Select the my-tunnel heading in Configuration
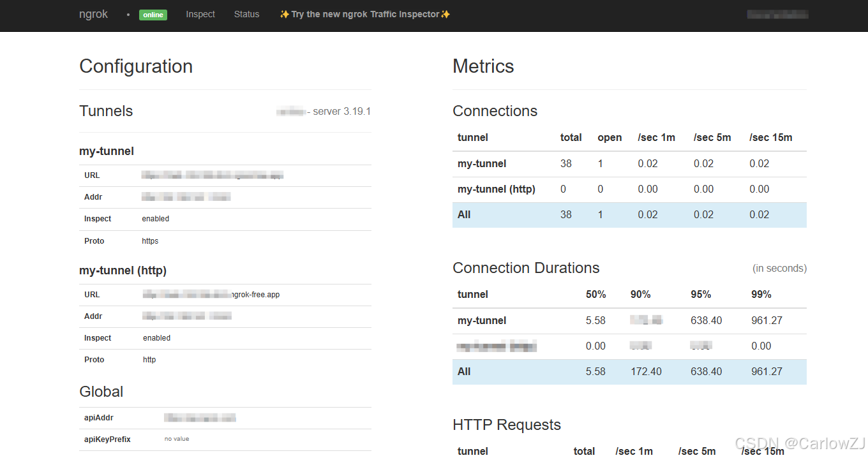The image size is (868, 458). tap(107, 151)
